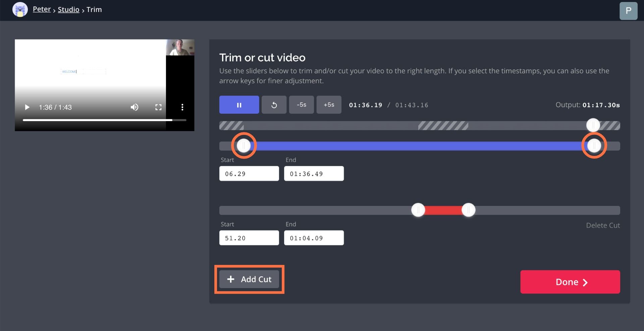Image resolution: width=644 pixels, height=331 pixels.
Task: Open video preview three-dot options menu
Action: pyautogui.click(x=182, y=107)
